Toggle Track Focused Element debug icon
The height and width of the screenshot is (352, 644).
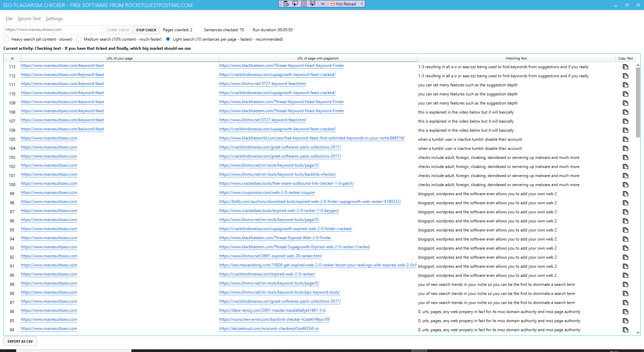(313, 4)
